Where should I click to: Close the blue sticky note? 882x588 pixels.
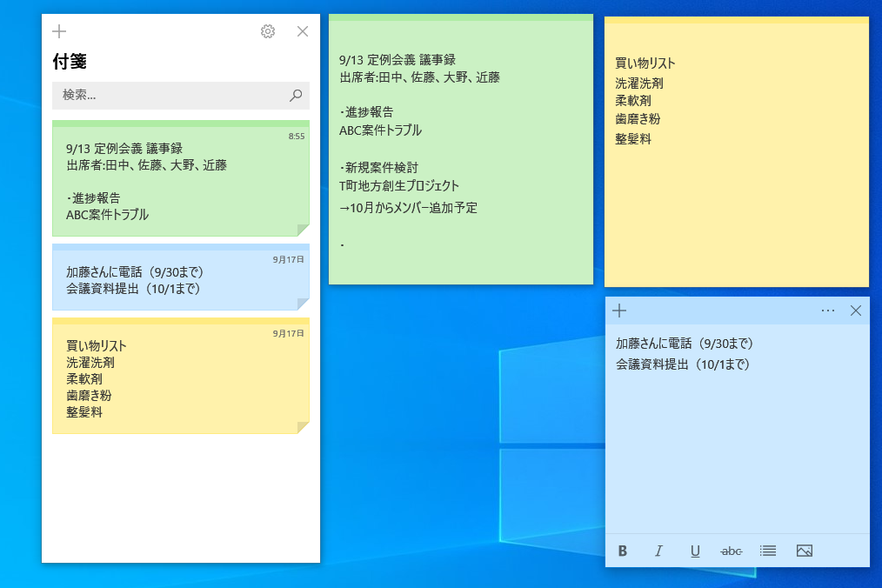[856, 311]
